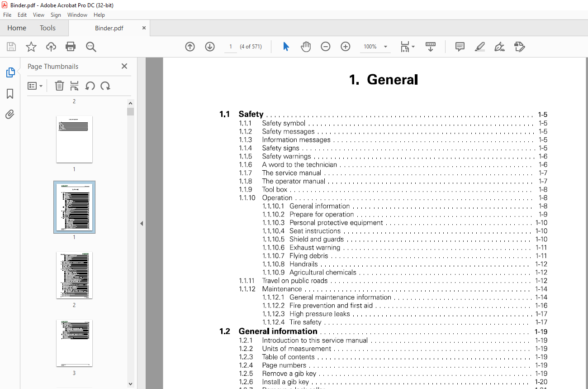Click 'Remove a gib key' entry
This screenshot has height=389, width=588.
click(289, 374)
